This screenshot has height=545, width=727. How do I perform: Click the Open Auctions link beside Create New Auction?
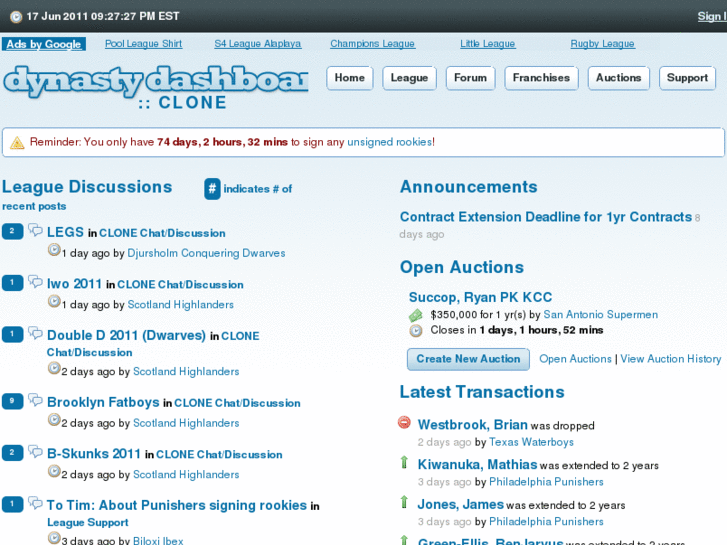point(575,359)
